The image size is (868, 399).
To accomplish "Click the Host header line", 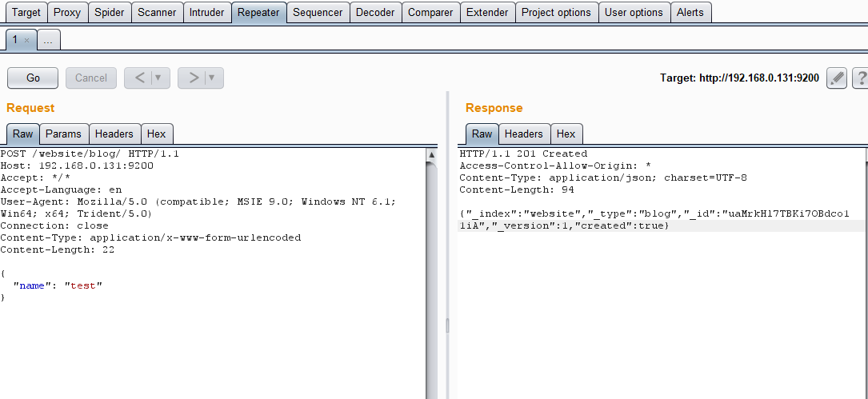I will 77,166.
